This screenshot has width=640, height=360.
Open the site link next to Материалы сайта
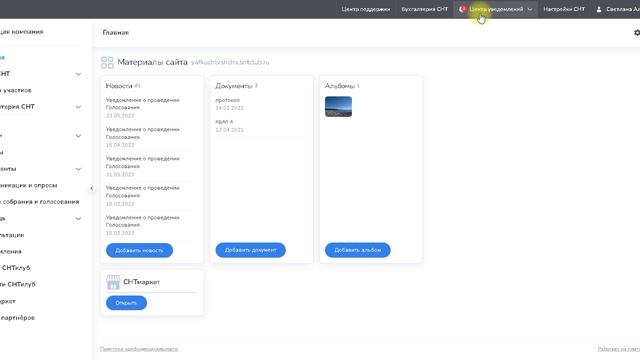[x=230, y=62]
